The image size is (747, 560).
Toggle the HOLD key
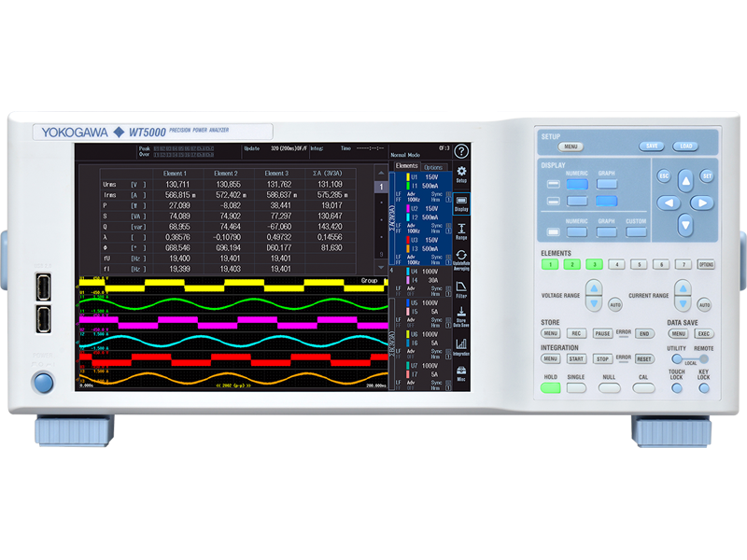pos(550,385)
